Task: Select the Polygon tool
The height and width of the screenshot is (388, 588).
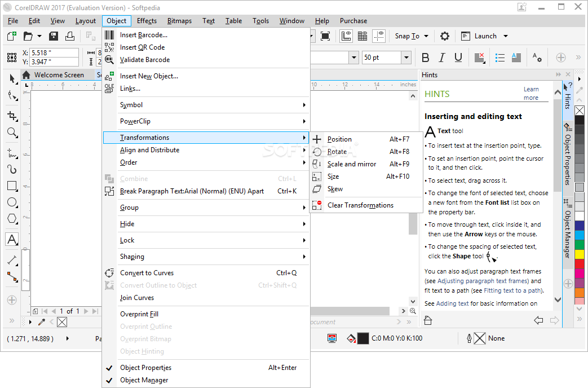Action: [12, 218]
